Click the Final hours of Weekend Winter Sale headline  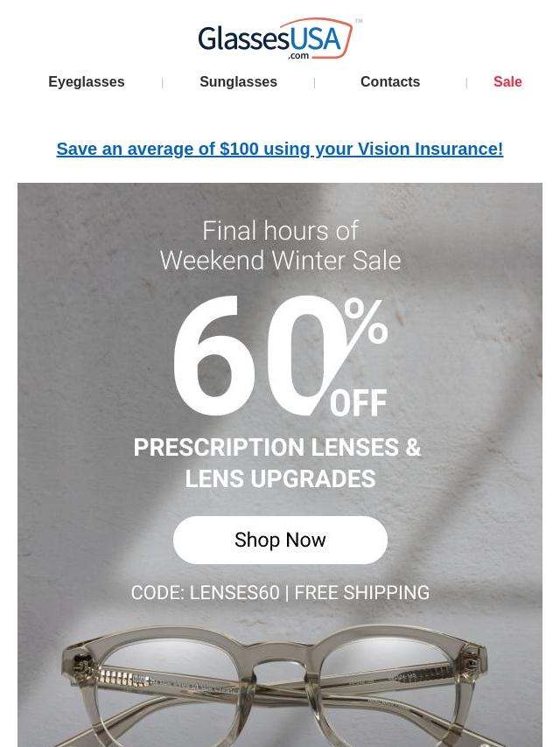(x=280, y=246)
